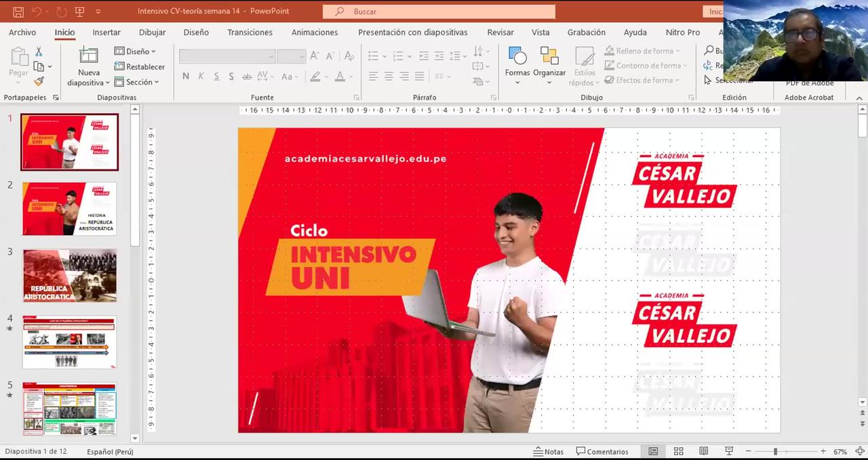Click the Organizar arrange icon
Image resolution: width=868 pixels, height=460 pixels.
pyautogui.click(x=549, y=56)
